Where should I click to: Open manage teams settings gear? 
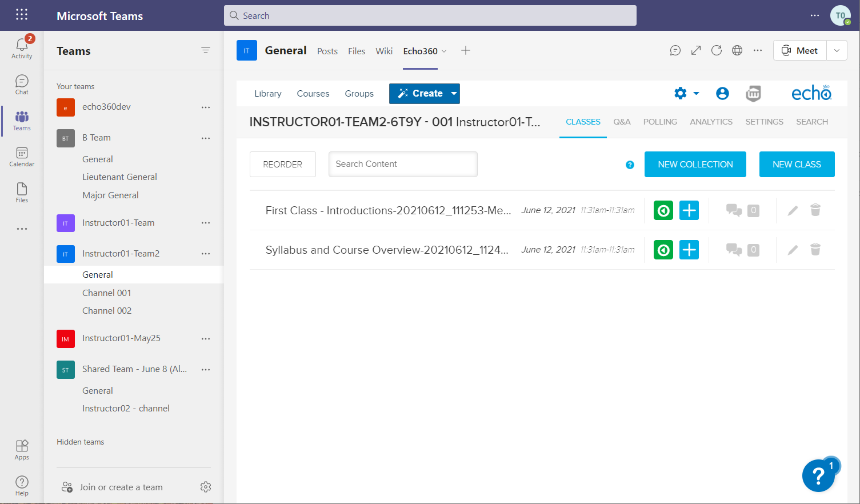(206, 487)
